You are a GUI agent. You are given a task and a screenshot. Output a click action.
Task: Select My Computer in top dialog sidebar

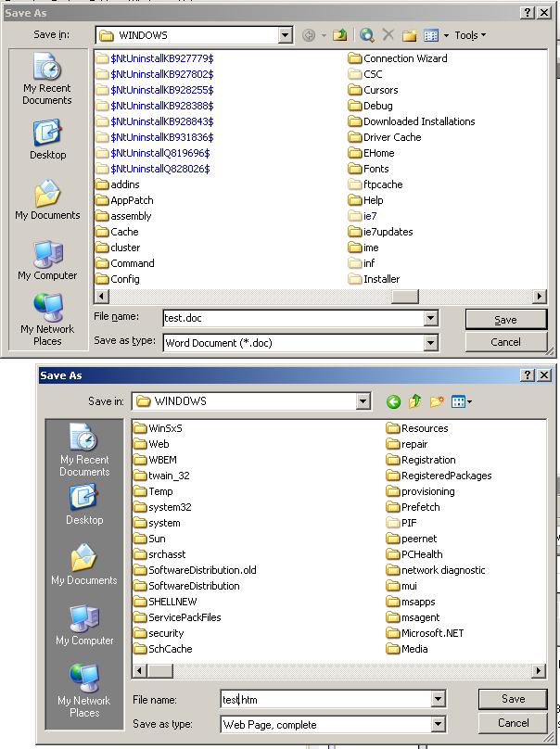pyautogui.click(x=47, y=260)
